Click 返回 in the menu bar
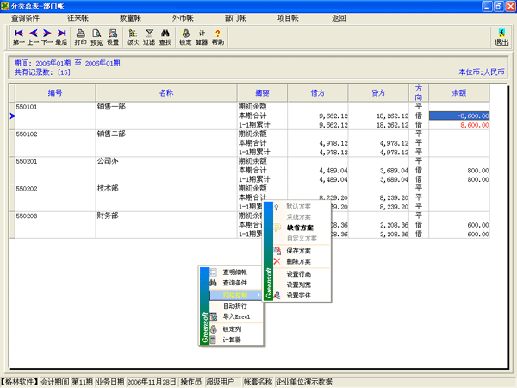Screen dimensions: 517x388 point(339,18)
